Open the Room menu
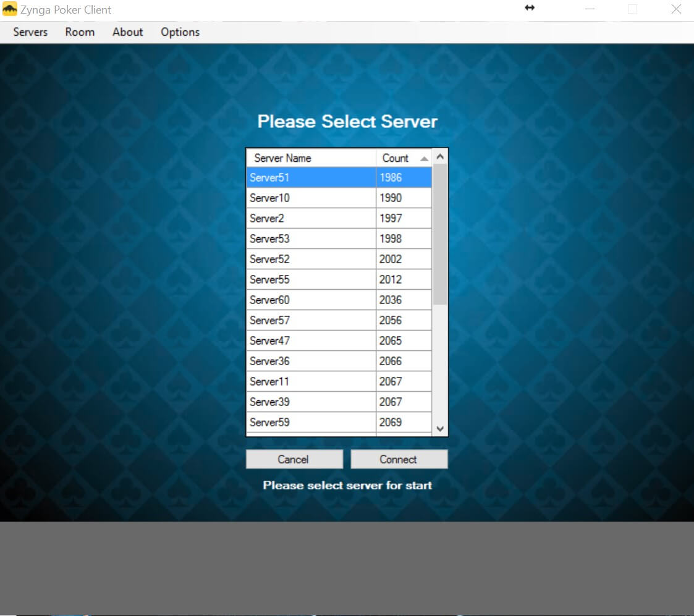The height and width of the screenshot is (616, 694). click(80, 32)
